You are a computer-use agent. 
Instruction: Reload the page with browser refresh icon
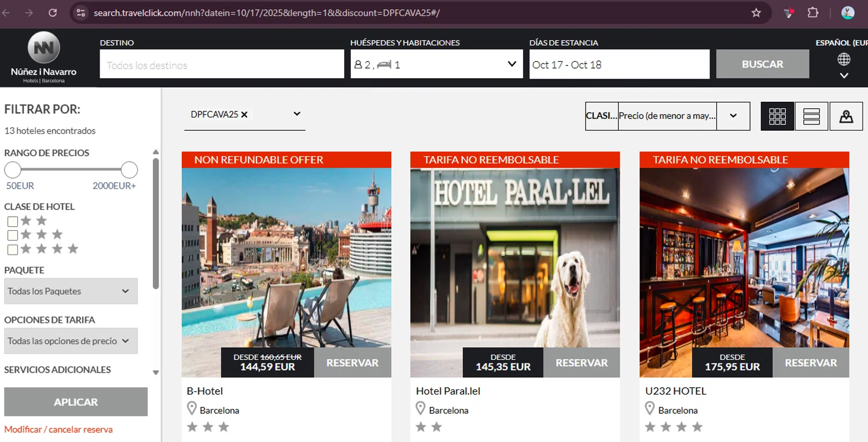point(53,13)
